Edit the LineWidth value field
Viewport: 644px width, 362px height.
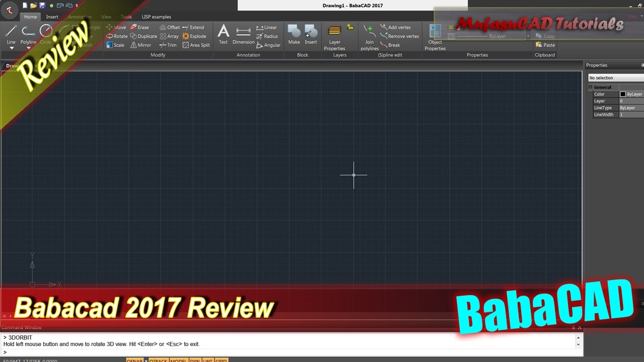[x=631, y=115]
